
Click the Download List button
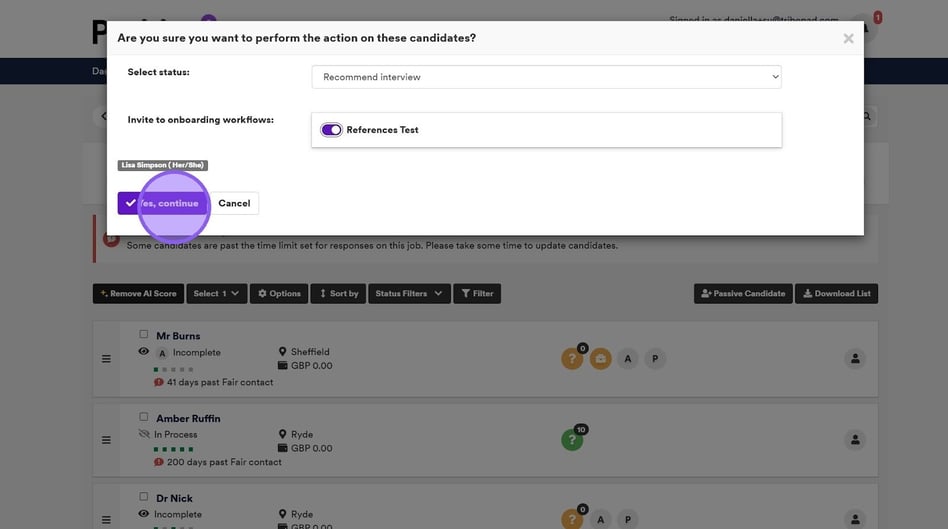point(835,294)
